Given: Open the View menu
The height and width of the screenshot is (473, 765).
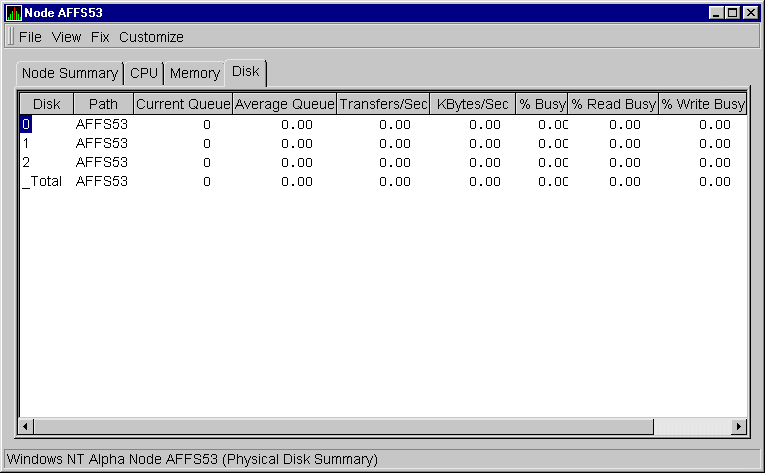Looking at the screenshot, I should point(66,37).
